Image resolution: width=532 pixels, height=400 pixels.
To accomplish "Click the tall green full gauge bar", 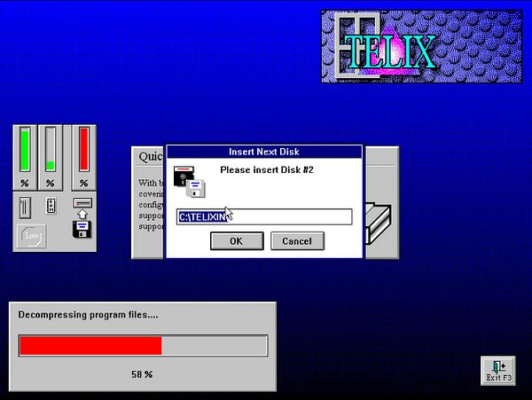I will pos(25,149).
